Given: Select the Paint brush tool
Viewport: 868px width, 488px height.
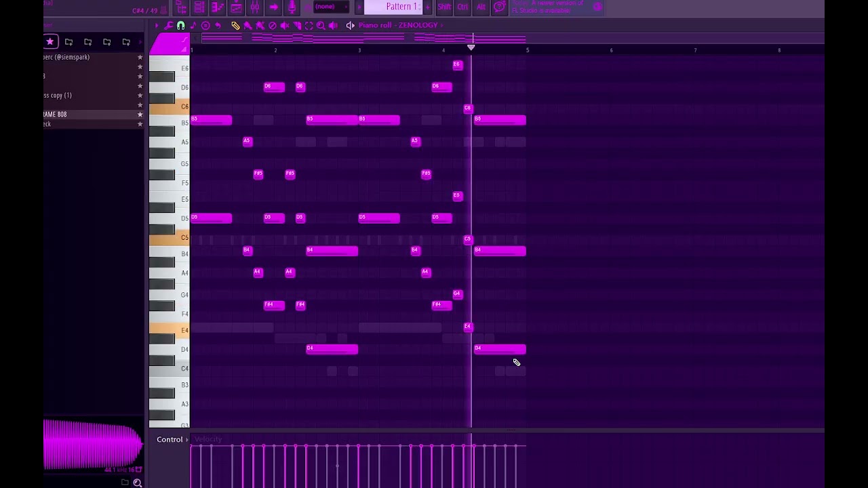Looking at the screenshot, I should [x=248, y=25].
